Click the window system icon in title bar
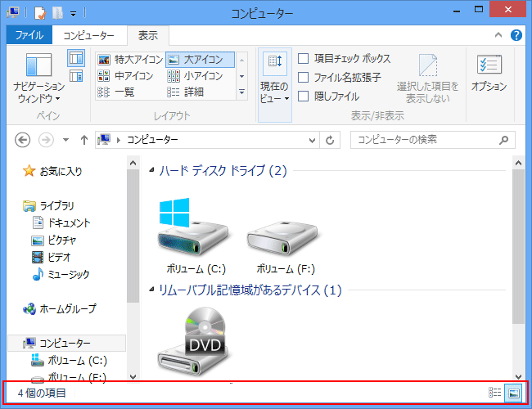This screenshot has width=532, height=409. point(13,12)
